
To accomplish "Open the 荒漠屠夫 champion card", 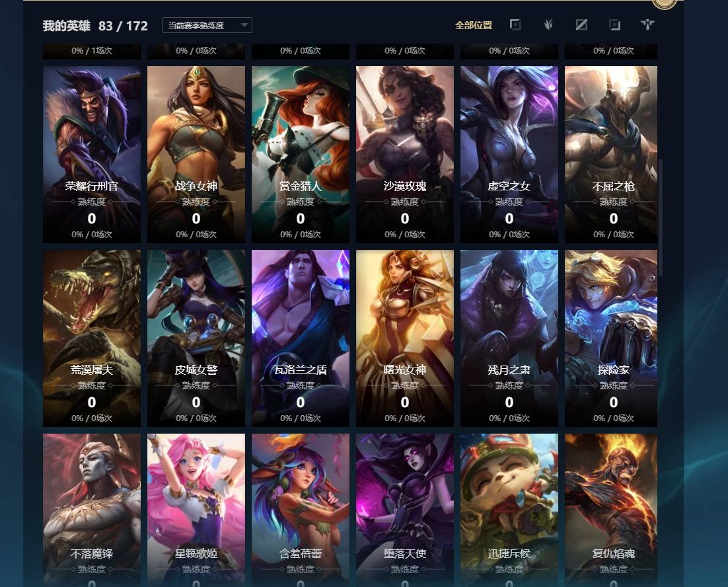I will click(91, 338).
